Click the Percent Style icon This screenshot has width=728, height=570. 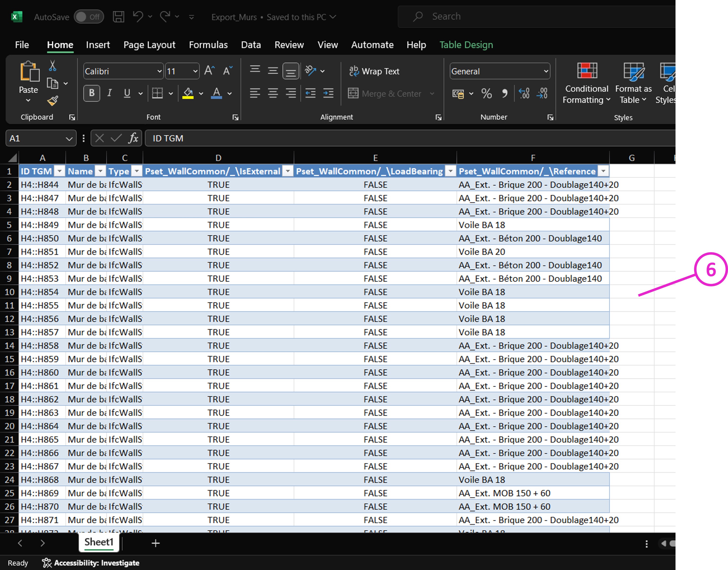click(486, 93)
